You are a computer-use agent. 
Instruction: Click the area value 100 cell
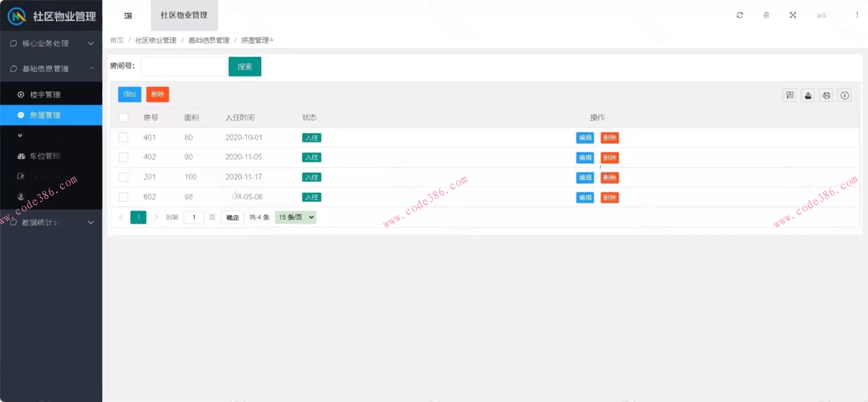(x=190, y=177)
